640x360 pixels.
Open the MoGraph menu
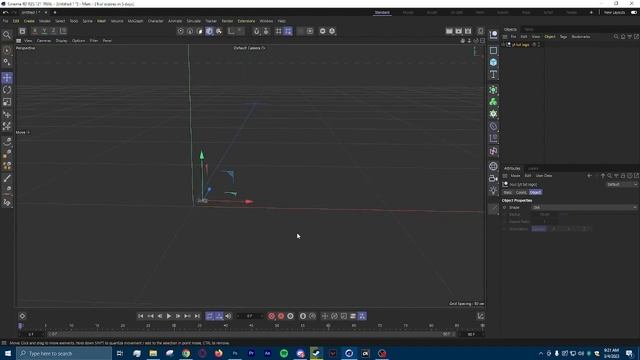136,21
